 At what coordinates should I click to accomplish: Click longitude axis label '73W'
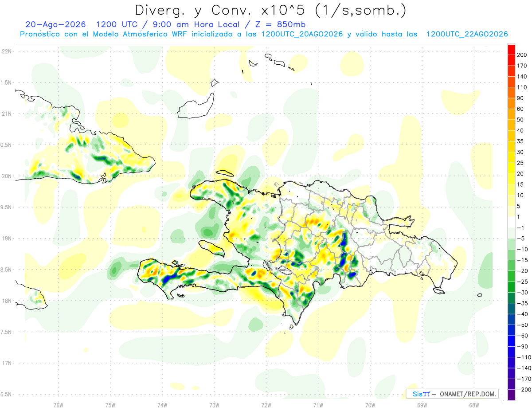(214, 404)
